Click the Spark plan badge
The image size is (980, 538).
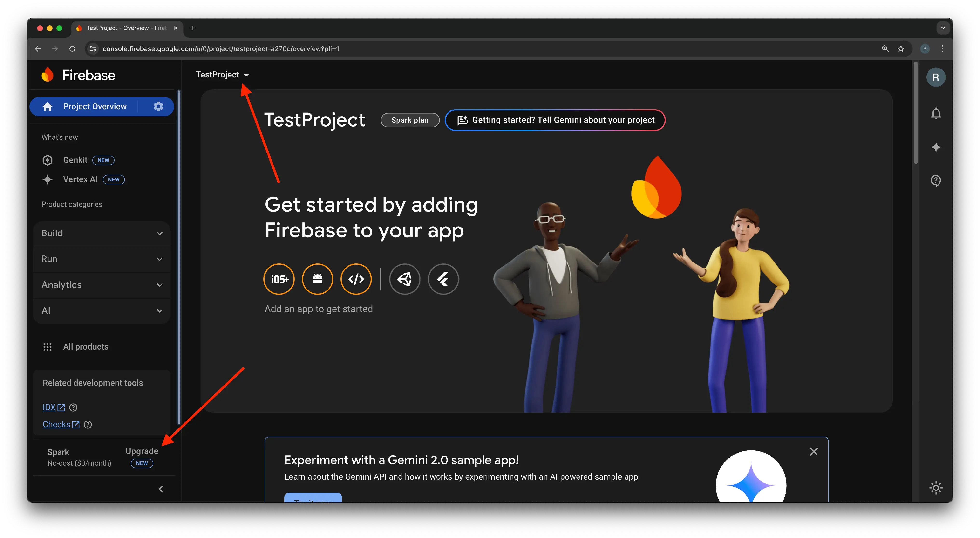tap(410, 120)
